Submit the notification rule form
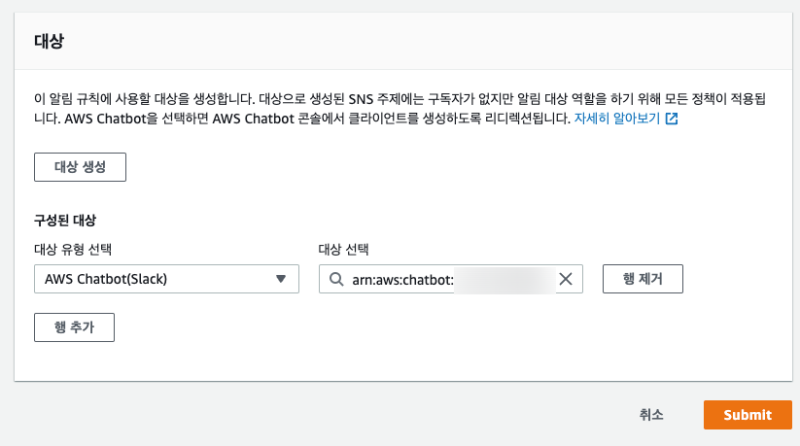The height and width of the screenshot is (446, 800). (748, 415)
